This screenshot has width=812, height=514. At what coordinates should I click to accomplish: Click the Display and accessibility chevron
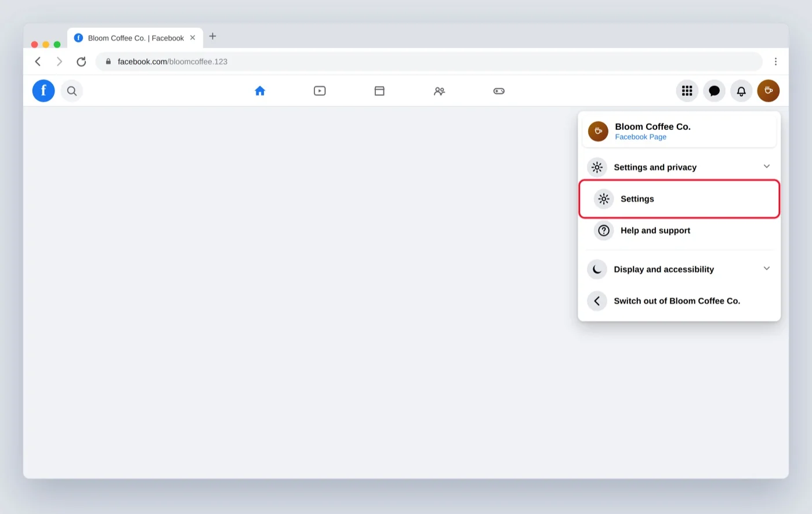click(767, 269)
